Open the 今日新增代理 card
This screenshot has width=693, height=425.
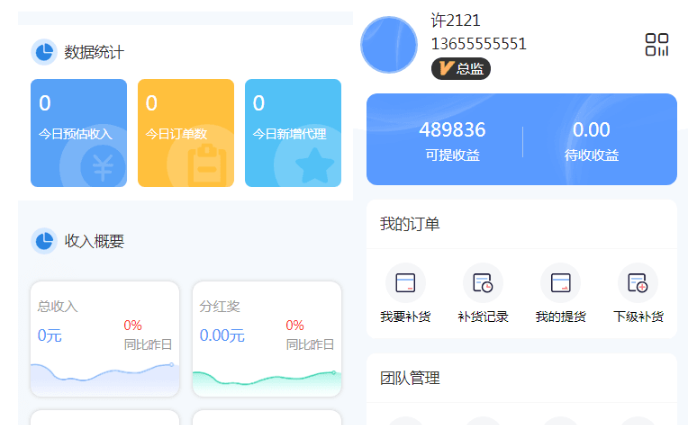point(293,133)
